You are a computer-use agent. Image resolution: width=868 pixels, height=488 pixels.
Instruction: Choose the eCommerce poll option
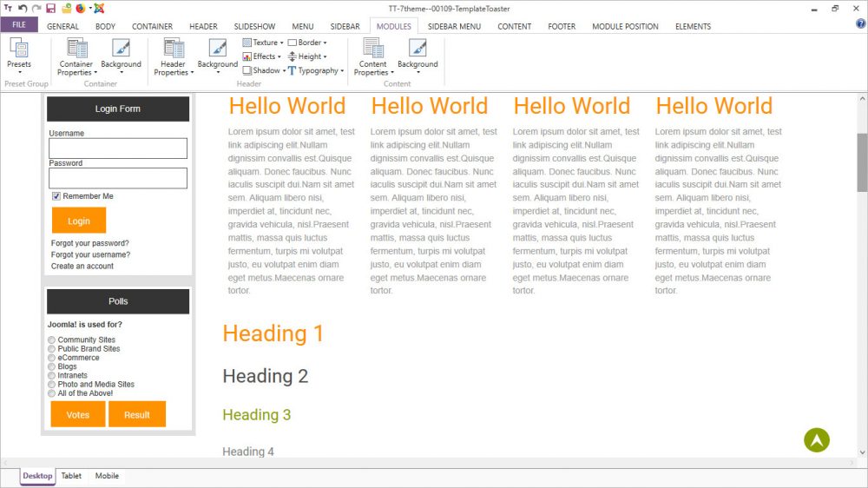(52, 358)
